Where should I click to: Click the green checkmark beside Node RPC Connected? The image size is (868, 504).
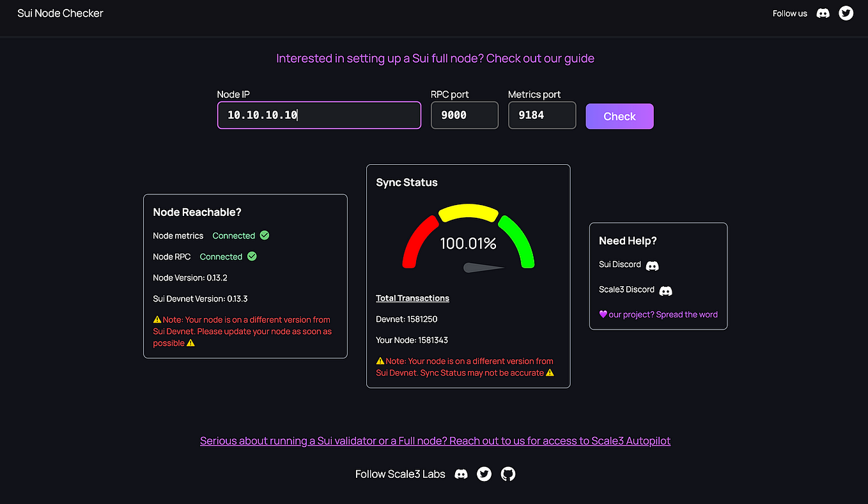251,256
